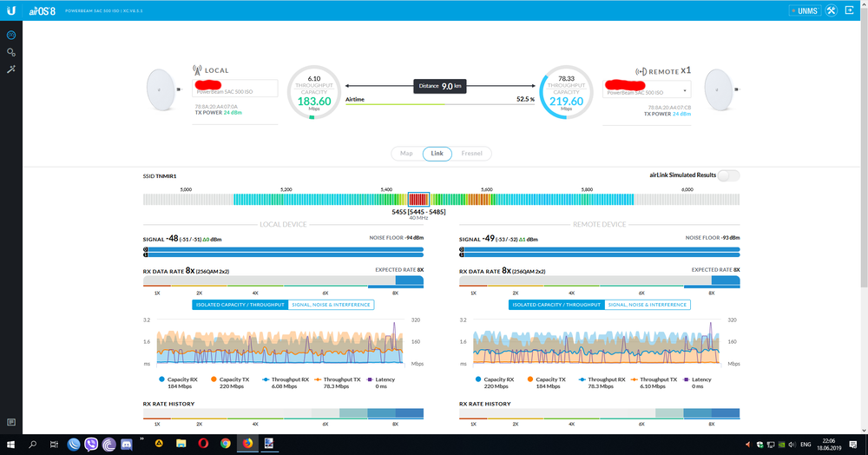Screen dimensions: 868x455
Task: Click the UNMS button in header
Action: point(803,10)
